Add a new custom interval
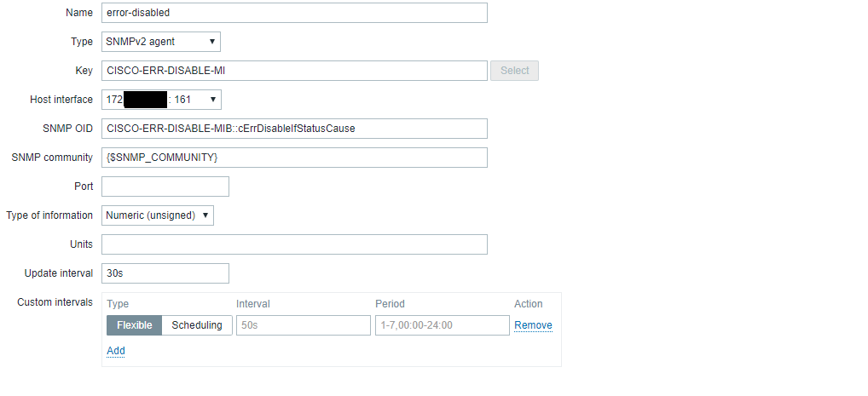Viewport: 868px width, 396px height. [116, 351]
